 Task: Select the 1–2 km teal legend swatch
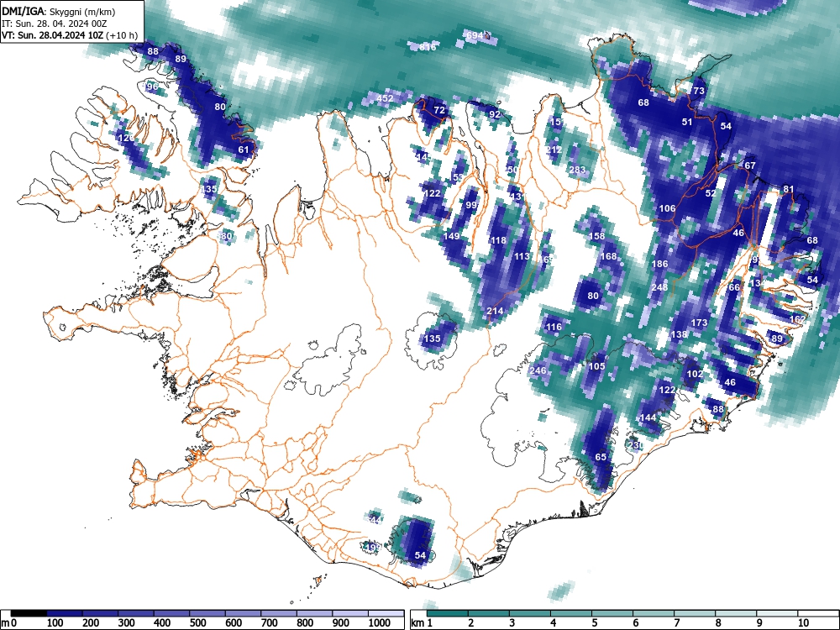[x=448, y=613]
